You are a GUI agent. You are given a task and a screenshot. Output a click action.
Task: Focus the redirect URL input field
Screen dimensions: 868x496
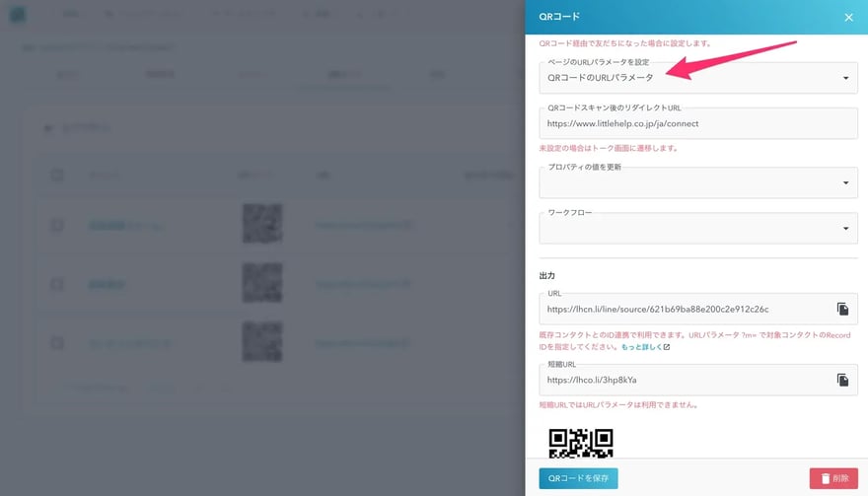tap(697, 123)
